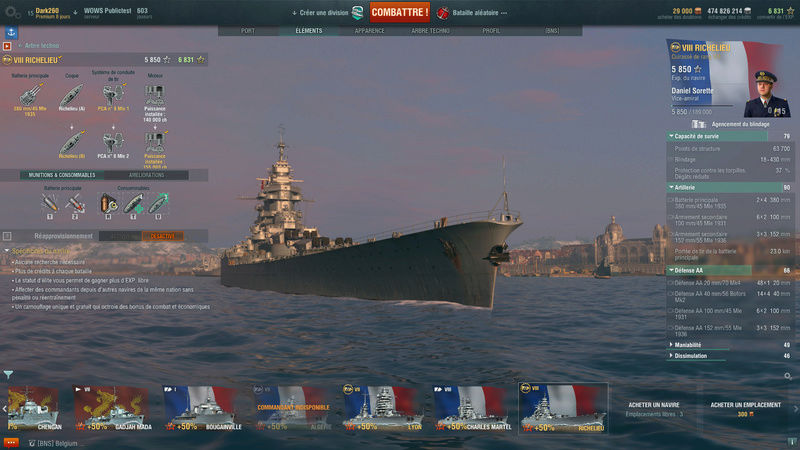Click the damage control party consumable icon
The width and height of the screenshot is (800, 450).
tap(108, 203)
